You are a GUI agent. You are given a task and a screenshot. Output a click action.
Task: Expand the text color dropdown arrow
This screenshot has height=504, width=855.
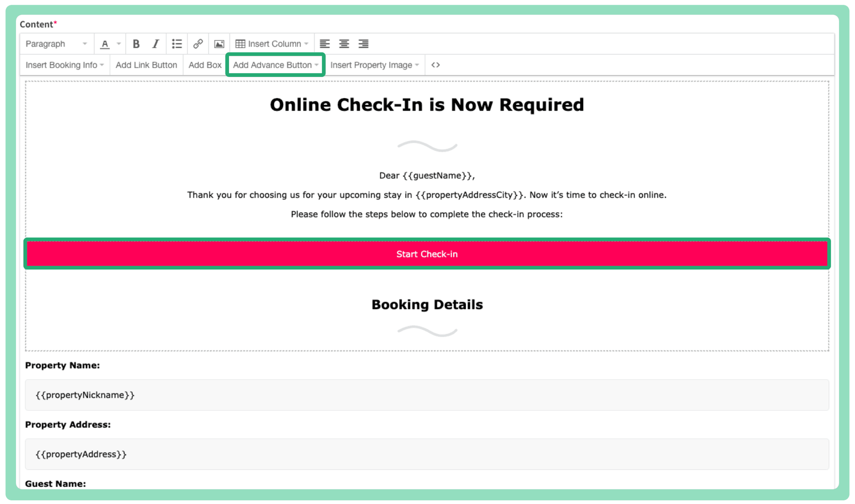[119, 44]
